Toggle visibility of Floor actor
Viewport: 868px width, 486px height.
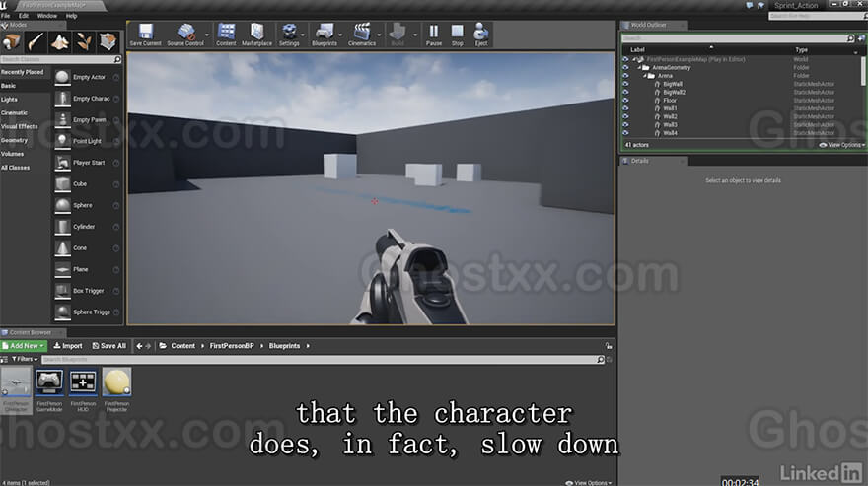click(625, 101)
